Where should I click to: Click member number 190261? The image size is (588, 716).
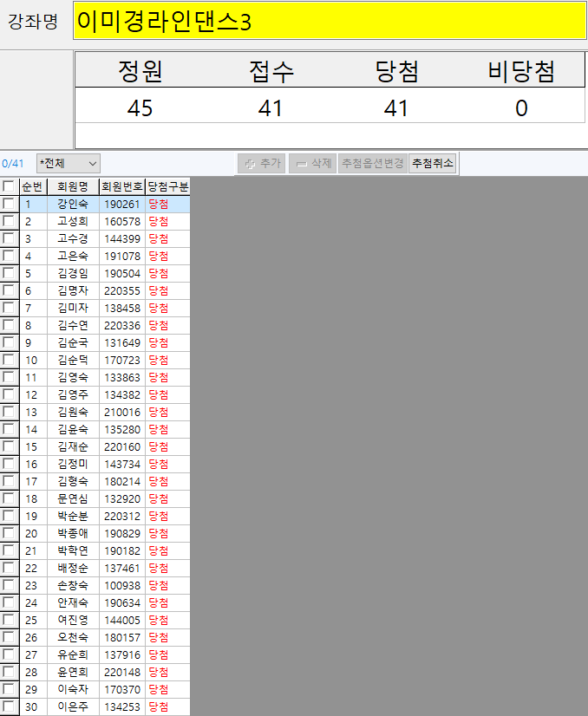coord(122,204)
